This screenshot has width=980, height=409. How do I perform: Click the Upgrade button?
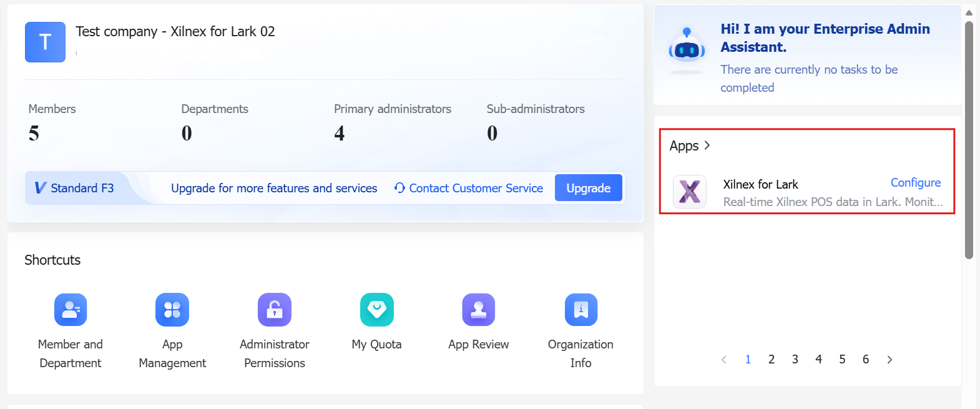coord(589,188)
